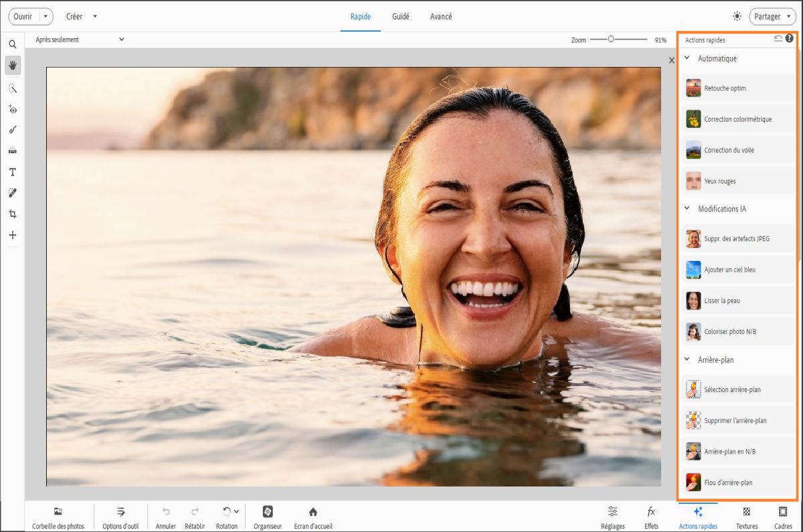Open the Effets panel
Screen dimensions: 803x532
pos(651,517)
